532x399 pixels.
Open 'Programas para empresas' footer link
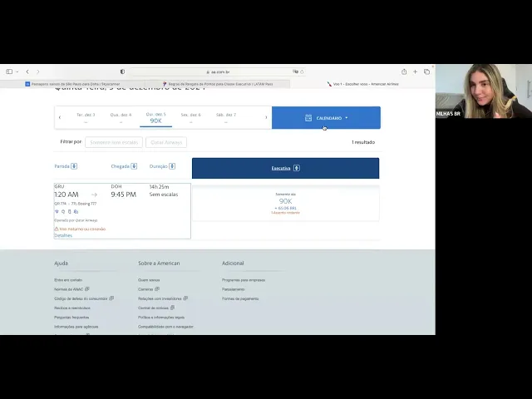pyautogui.click(x=244, y=280)
